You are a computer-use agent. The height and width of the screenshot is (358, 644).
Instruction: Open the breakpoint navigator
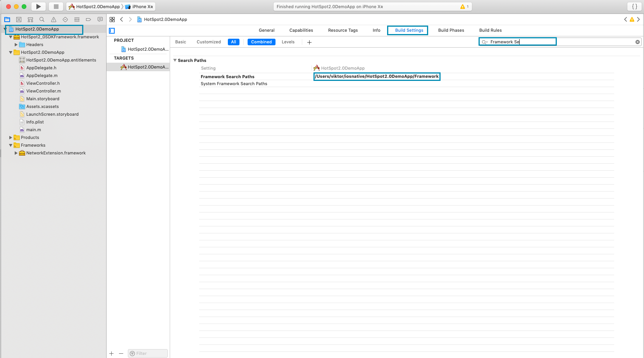coord(88,19)
